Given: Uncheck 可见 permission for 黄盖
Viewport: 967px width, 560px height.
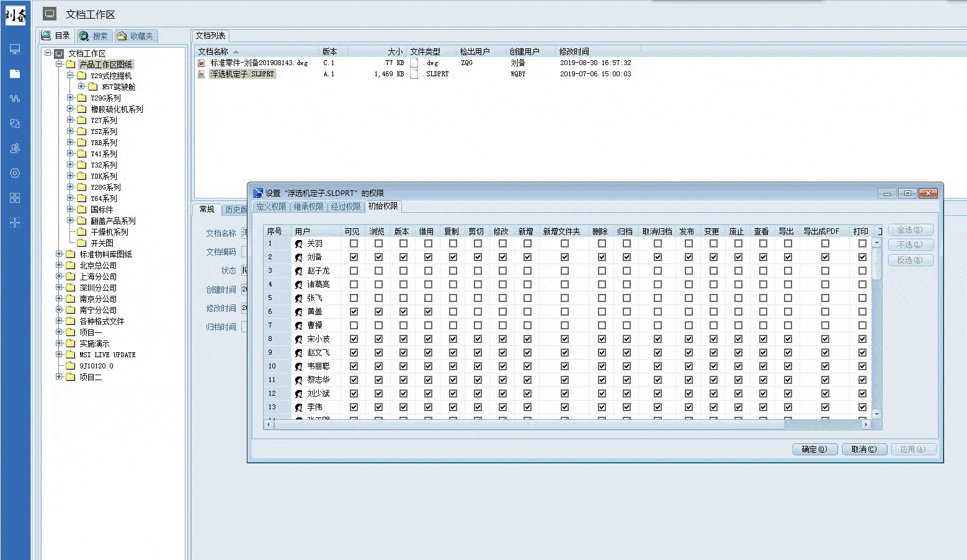Looking at the screenshot, I should [x=354, y=312].
